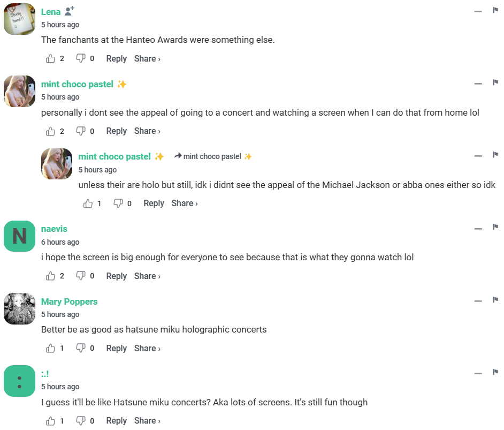Viewport: 504px width, 430px height.
Task: Flag mint choco pastel's top comment
Action: click(x=495, y=81)
